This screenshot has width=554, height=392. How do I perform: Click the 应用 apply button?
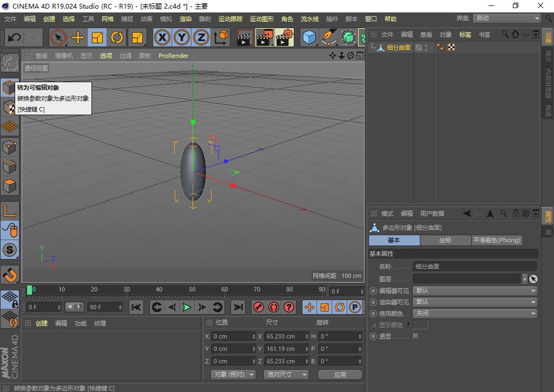(340, 374)
